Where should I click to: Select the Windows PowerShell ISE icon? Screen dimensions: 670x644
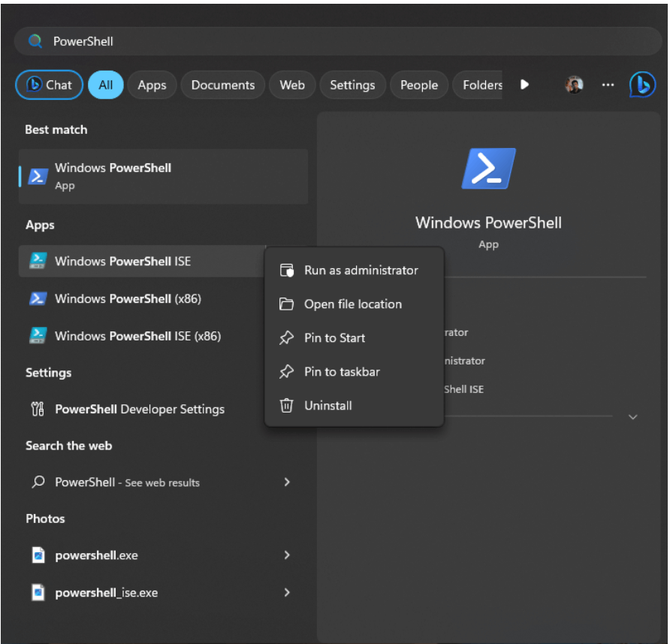[x=38, y=261]
